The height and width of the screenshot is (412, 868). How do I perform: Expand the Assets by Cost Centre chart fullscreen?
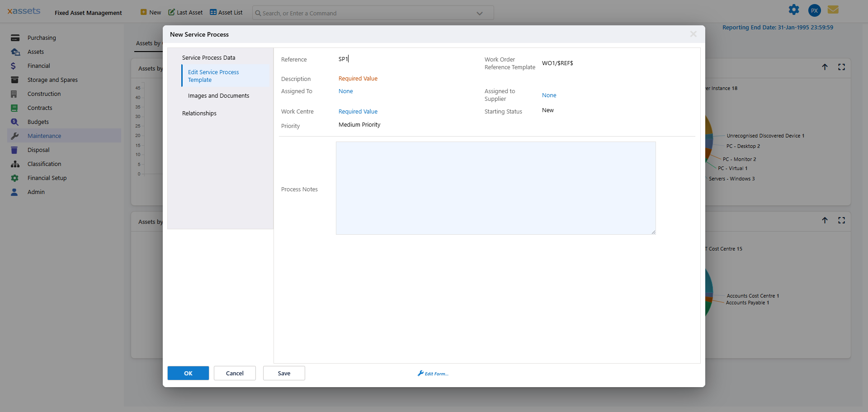pyautogui.click(x=842, y=220)
